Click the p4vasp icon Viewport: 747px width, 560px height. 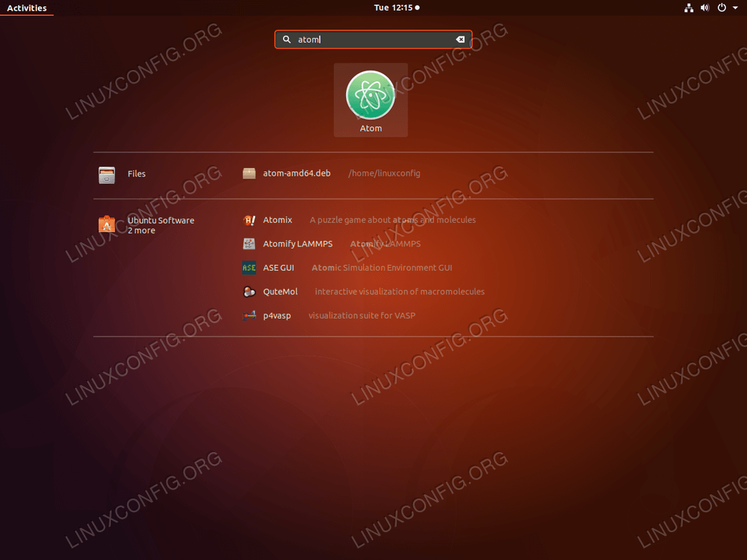pos(249,315)
